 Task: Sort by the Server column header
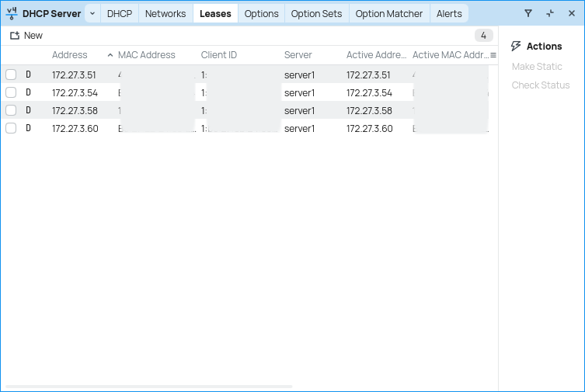point(298,55)
